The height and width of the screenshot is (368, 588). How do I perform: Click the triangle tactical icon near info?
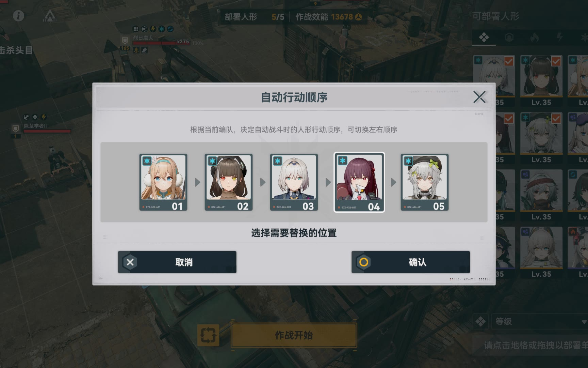(x=50, y=16)
